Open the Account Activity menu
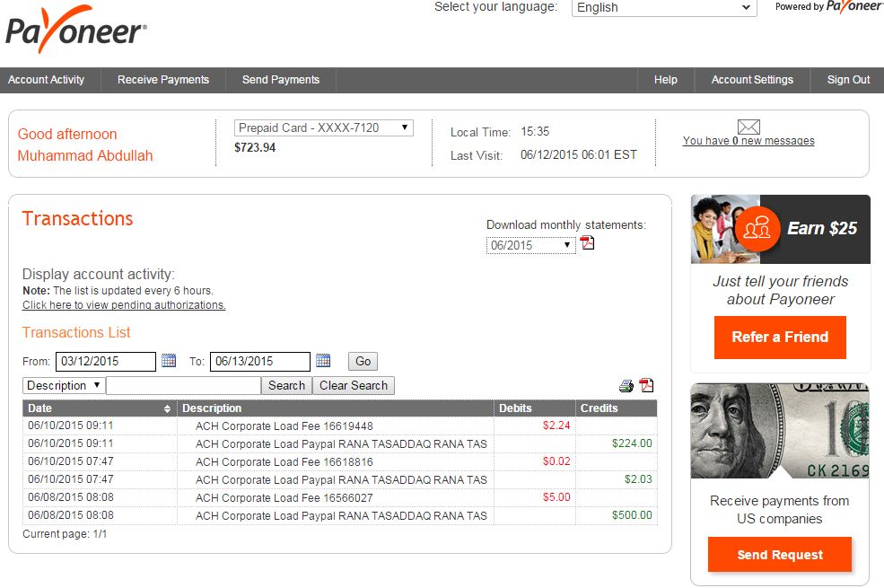The width and height of the screenshot is (884, 588). (x=47, y=80)
